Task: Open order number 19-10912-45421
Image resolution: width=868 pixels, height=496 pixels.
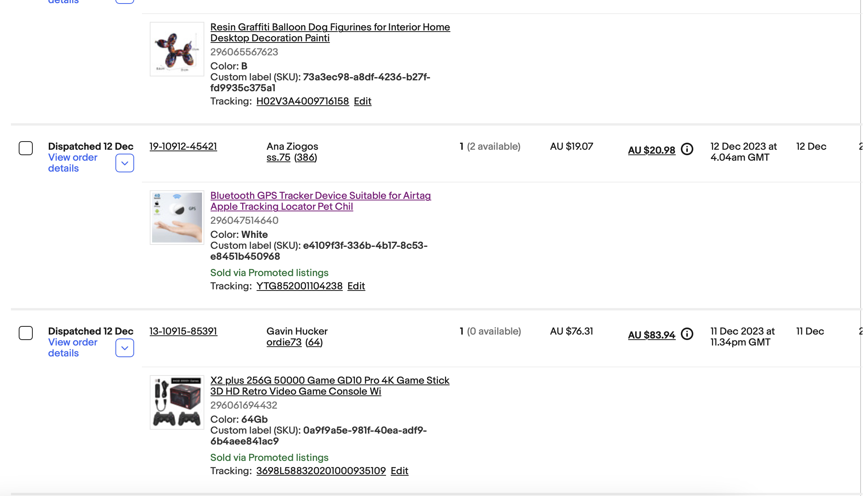Action: click(183, 147)
